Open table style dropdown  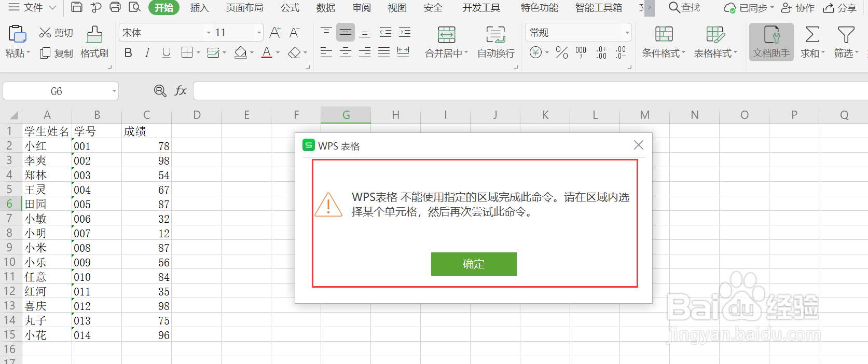click(715, 42)
